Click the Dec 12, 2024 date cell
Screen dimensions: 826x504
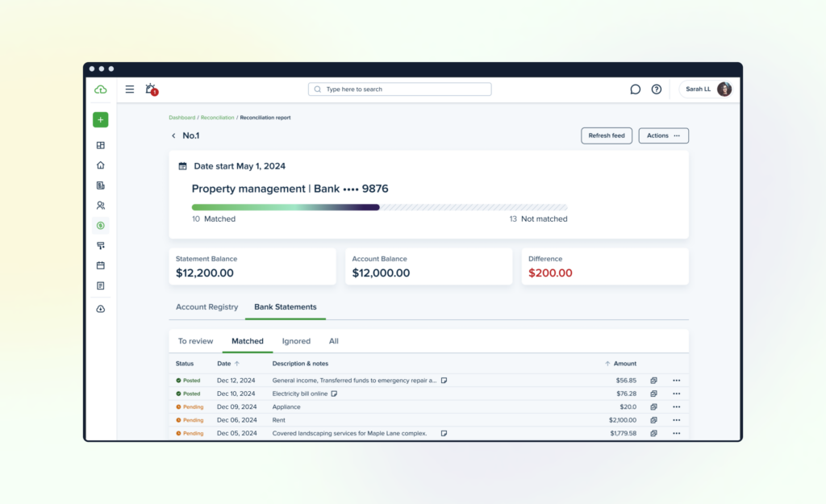point(236,381)
